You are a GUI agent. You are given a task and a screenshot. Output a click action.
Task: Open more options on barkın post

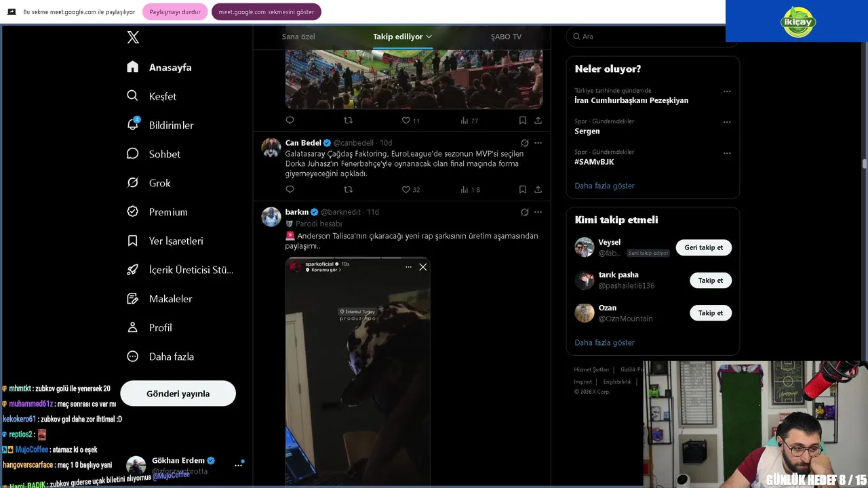tap(538, 212)
